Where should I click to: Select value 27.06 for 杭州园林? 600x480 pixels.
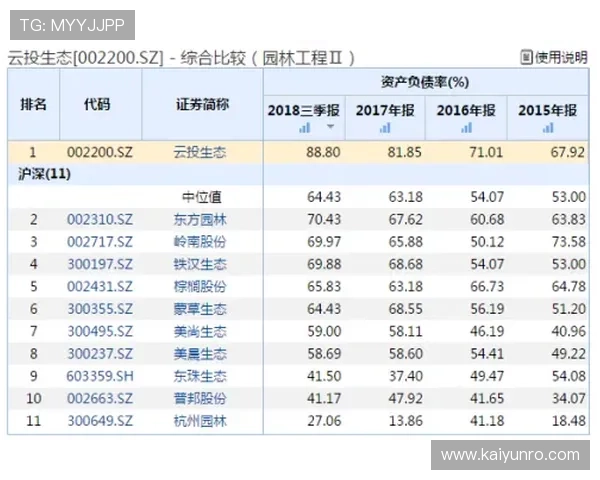click(324, 421)
